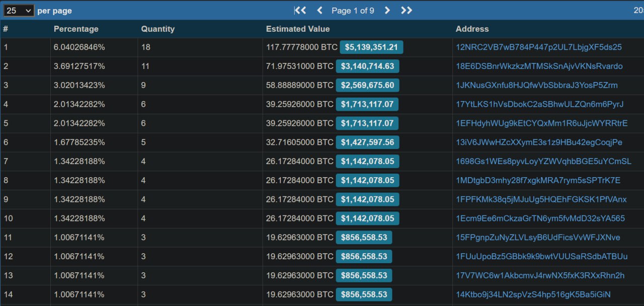Open address 13iV6JWwHZcXXymE3s1z9HBu42egCoqjPe
Viewport: 644px width, 306px height.
539,142
